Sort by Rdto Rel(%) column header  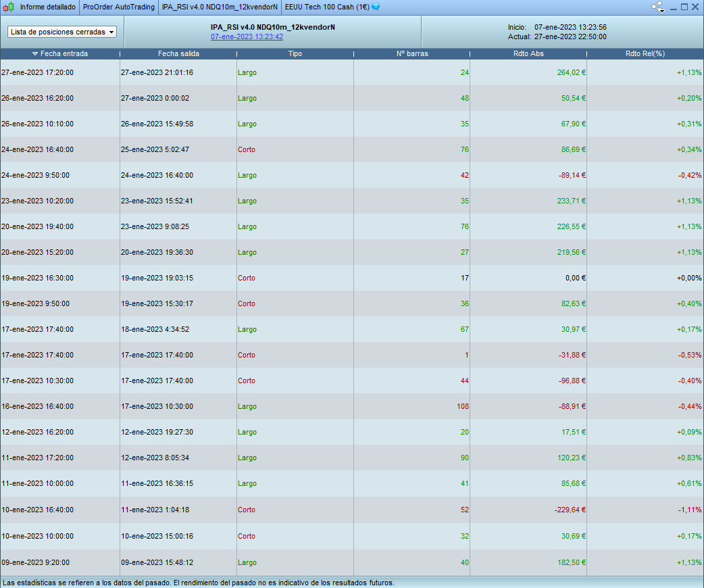645,54
